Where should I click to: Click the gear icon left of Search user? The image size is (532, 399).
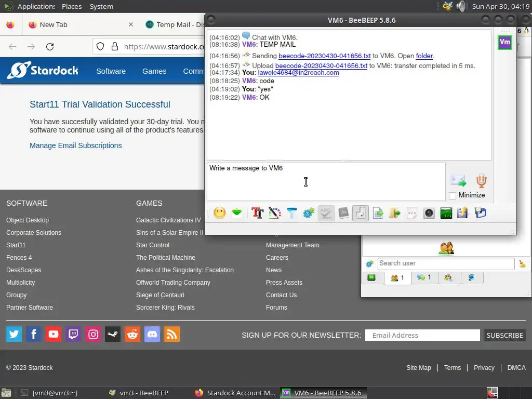[369, 263]
